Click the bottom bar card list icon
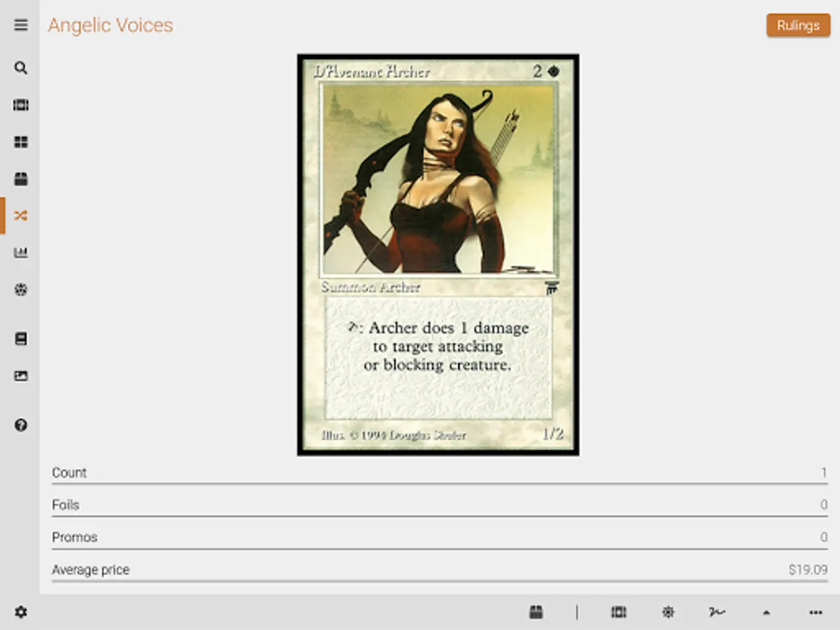This screenshot has width=840, height=630. 619,612
